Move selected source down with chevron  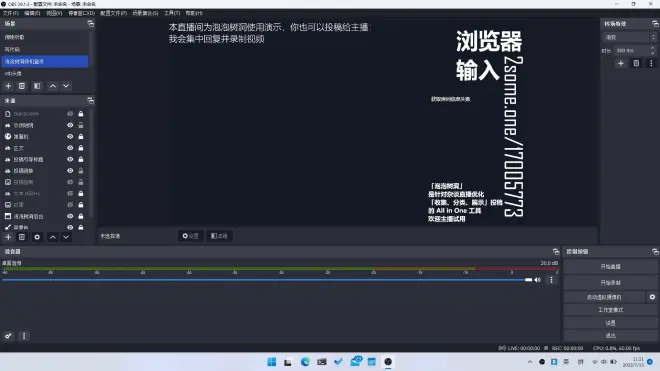pos(66,237)
